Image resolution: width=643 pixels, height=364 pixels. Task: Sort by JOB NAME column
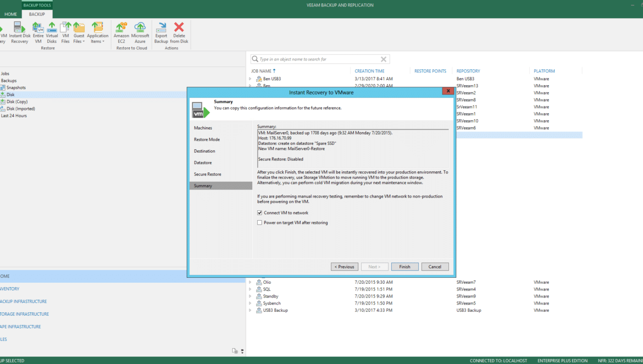click(x=261, y=71)
